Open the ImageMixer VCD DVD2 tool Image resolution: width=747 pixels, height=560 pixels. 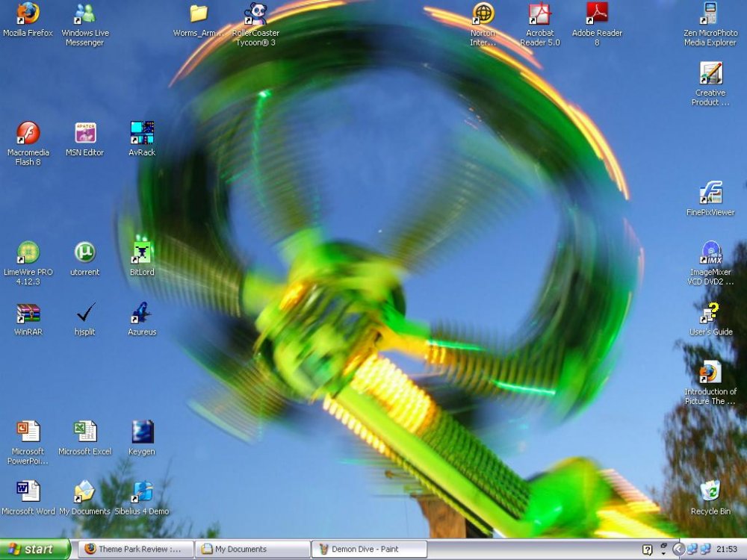710,254
